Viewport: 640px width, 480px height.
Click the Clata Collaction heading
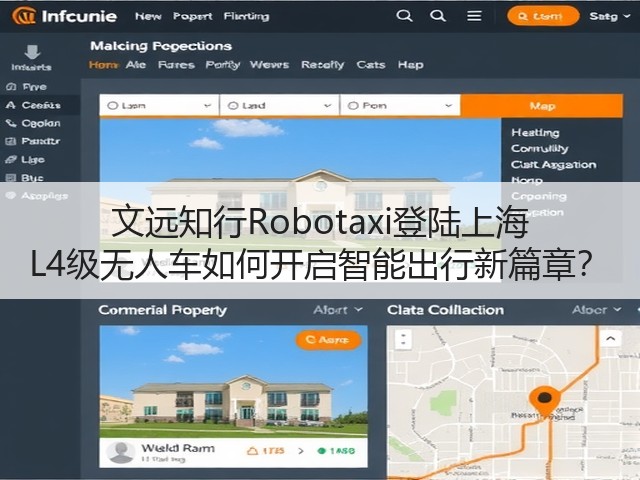pos(445,310)
